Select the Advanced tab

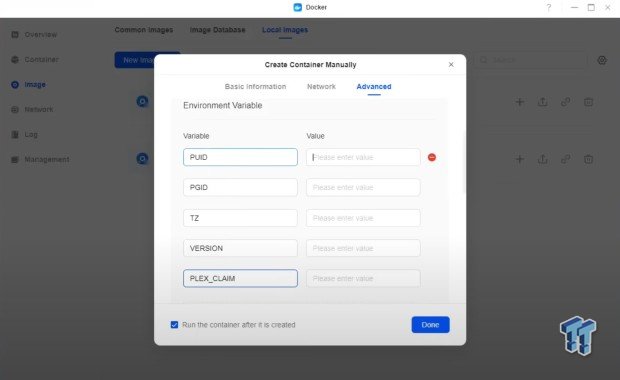click(374, 87)
